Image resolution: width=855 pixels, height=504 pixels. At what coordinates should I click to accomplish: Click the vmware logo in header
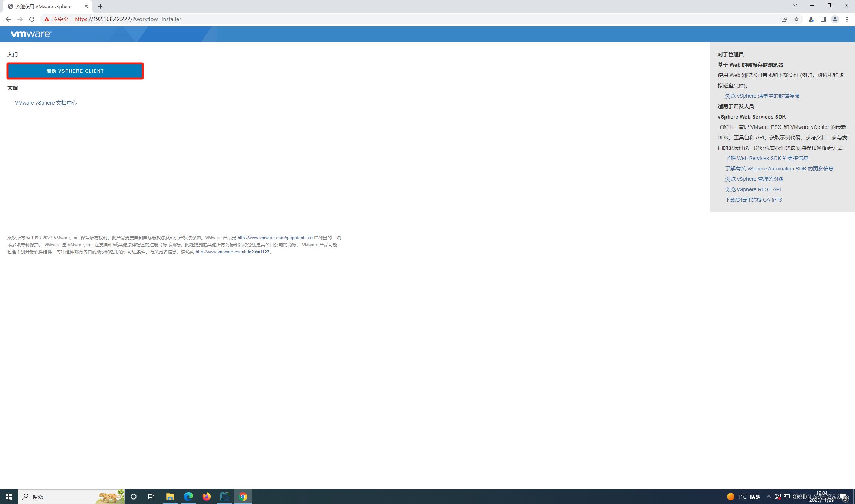pos(31,34)
